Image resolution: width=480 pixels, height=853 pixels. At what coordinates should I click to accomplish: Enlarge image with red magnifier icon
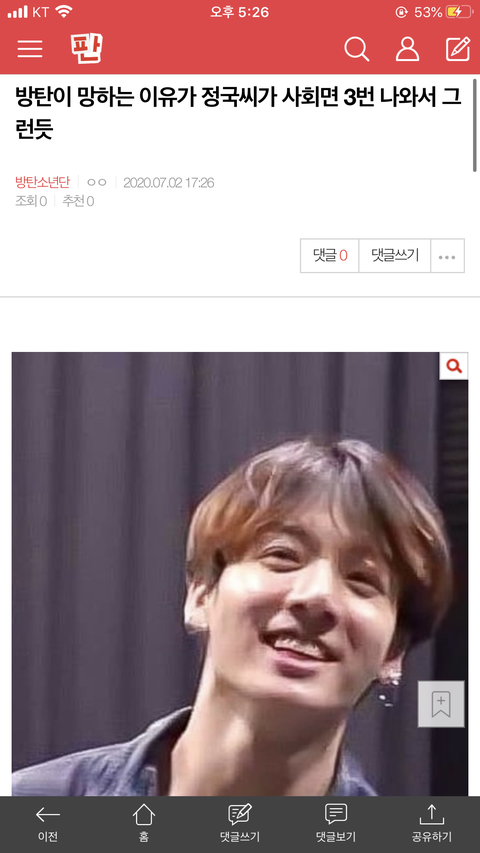454,366
